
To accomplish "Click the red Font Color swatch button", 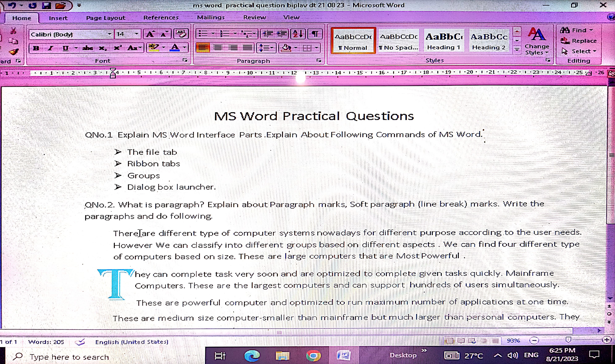I will pyautogui.click(x=175, y=48).
